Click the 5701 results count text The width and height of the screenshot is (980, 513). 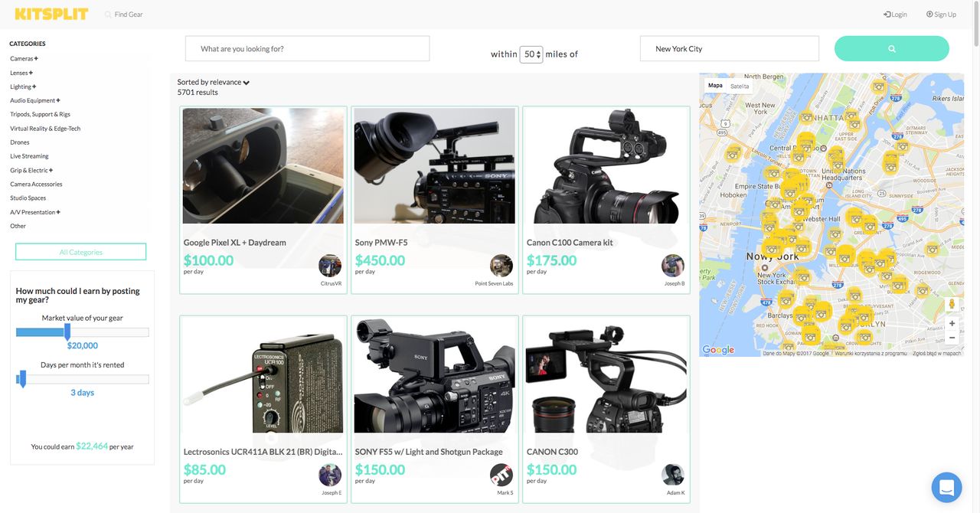click(x=198, y=93)
